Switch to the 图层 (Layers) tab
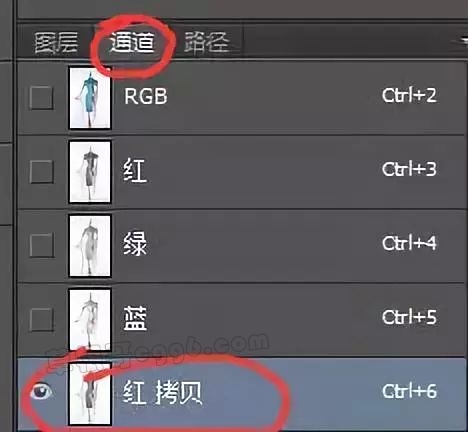 pos(56,42)
